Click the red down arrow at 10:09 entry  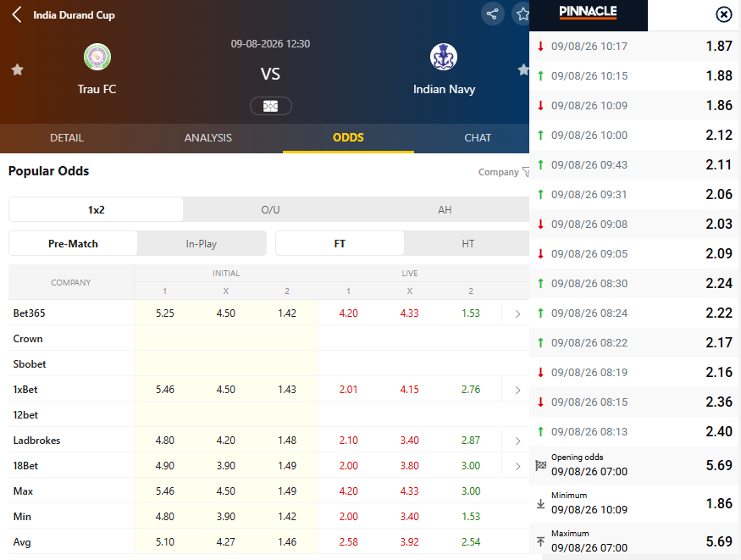point(540,105)
